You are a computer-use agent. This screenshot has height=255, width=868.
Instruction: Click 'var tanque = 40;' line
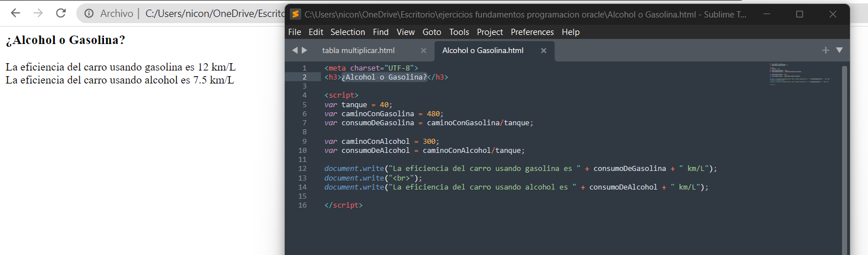358,104
